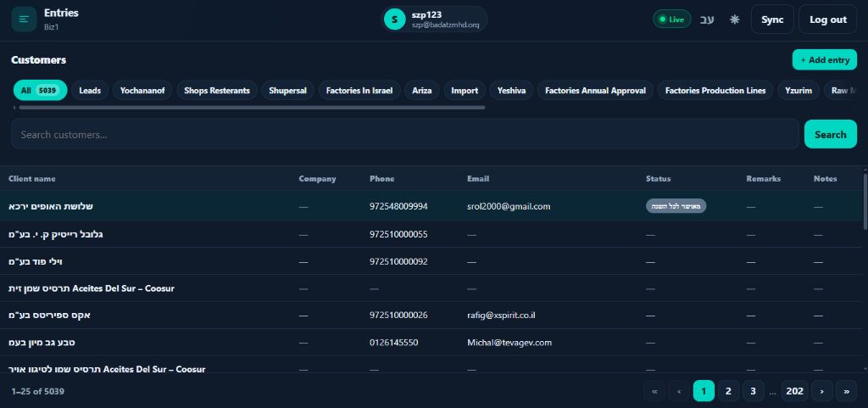Click the teal Search button
The height and width of the screenshot is (408, 868).
[x=831, y=134]
